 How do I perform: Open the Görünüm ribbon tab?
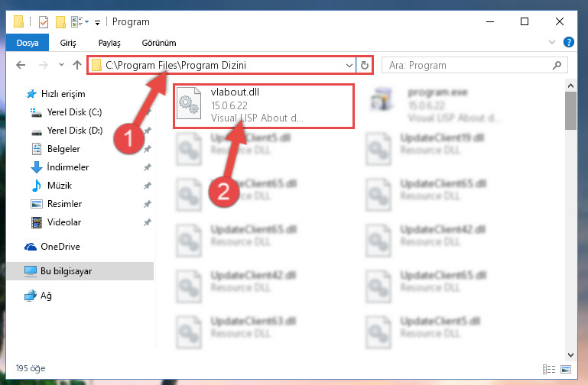(159, 43)
